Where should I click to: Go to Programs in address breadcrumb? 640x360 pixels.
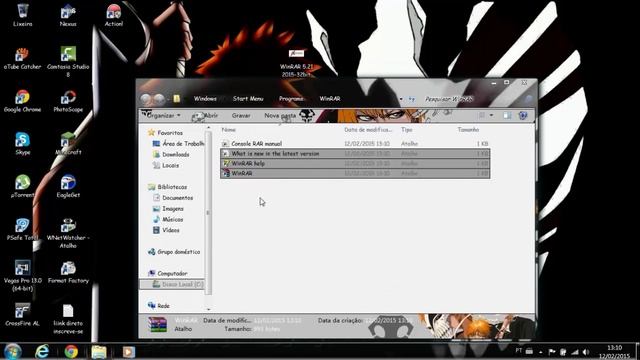291,99
